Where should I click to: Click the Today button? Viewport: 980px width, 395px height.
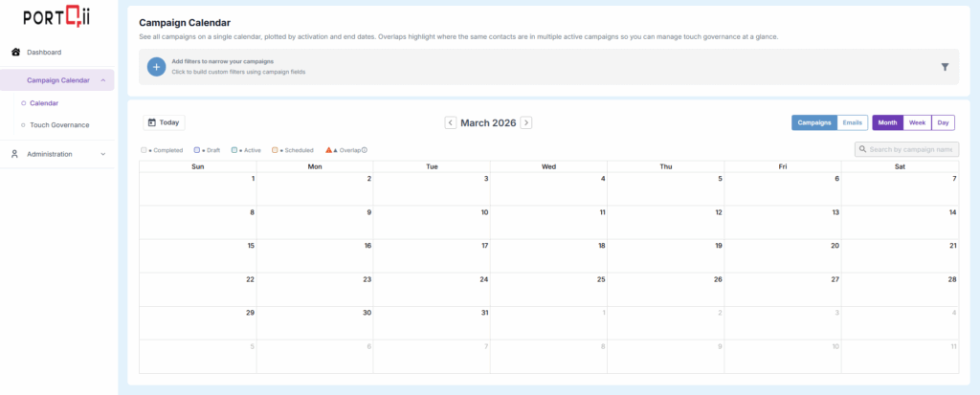click(164, 122)
